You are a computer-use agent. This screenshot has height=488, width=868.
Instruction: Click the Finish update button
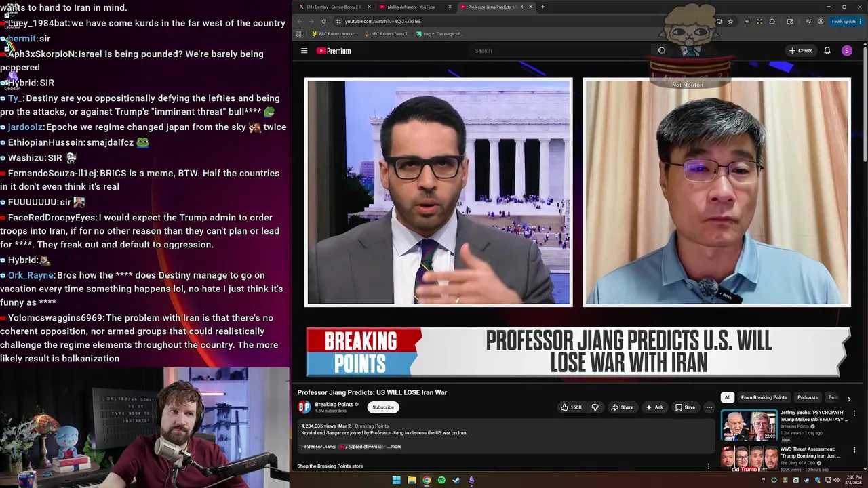click(846, 21)
